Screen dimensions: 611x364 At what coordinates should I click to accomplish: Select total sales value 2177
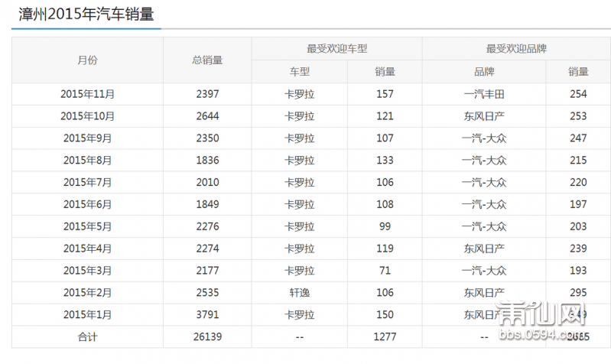click(x=207, y=271)
